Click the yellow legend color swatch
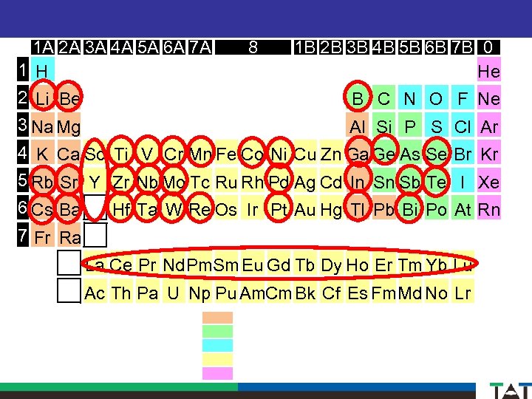This screenshot has height=399, width=532. click(217, 359)
